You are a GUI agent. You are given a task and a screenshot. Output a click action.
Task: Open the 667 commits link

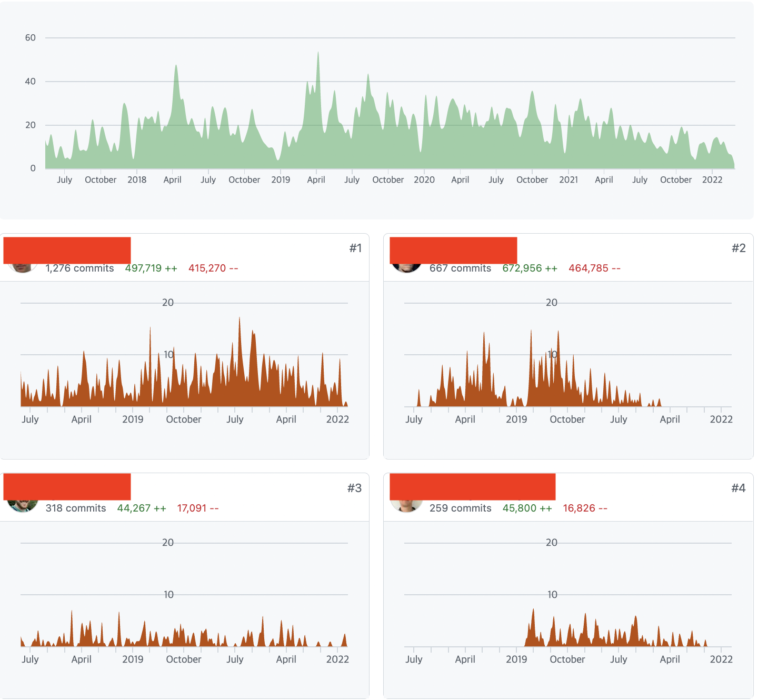click(460, 268)
